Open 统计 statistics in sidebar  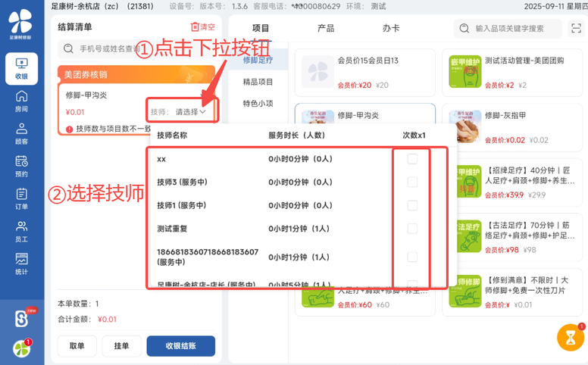[21, 264]
